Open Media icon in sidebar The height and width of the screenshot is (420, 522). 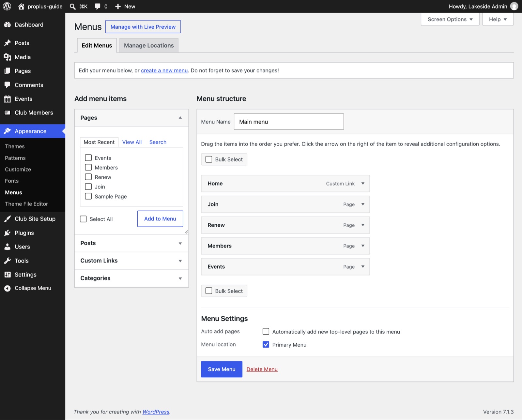(x=8, y=57)
